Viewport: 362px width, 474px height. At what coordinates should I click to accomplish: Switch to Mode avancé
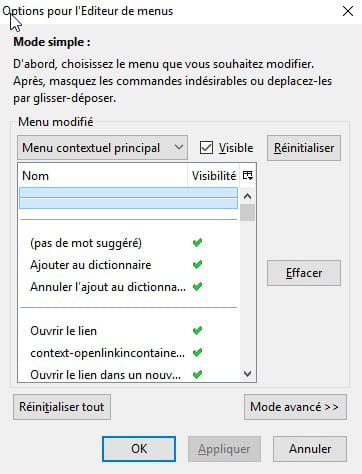[x=295, y=407]
